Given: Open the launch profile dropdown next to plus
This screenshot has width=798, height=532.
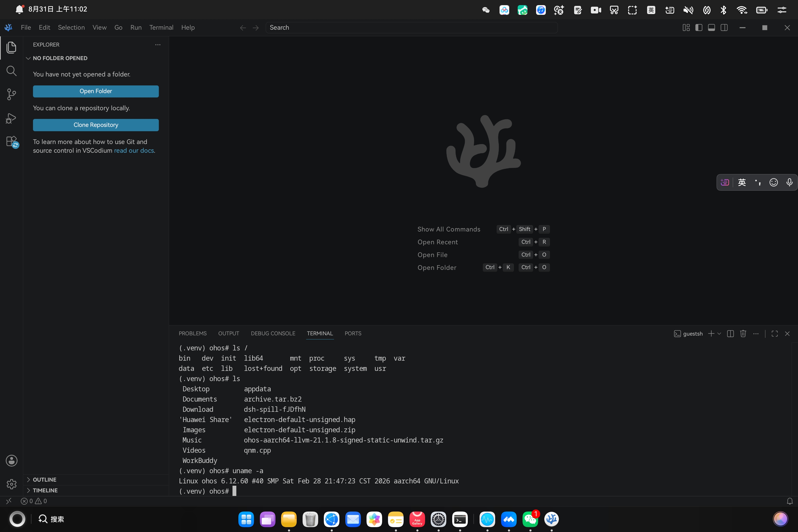Looking at the screenshot, I should coord(719,334).
